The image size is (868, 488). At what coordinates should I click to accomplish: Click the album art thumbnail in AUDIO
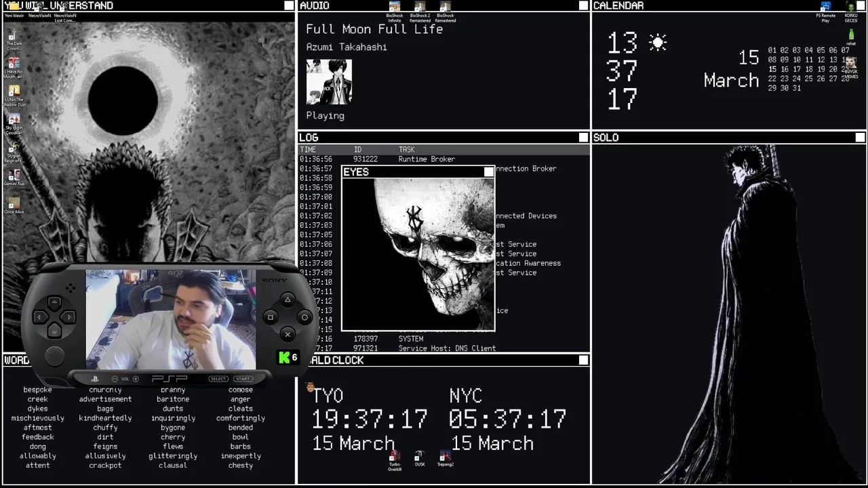point(329,82)
